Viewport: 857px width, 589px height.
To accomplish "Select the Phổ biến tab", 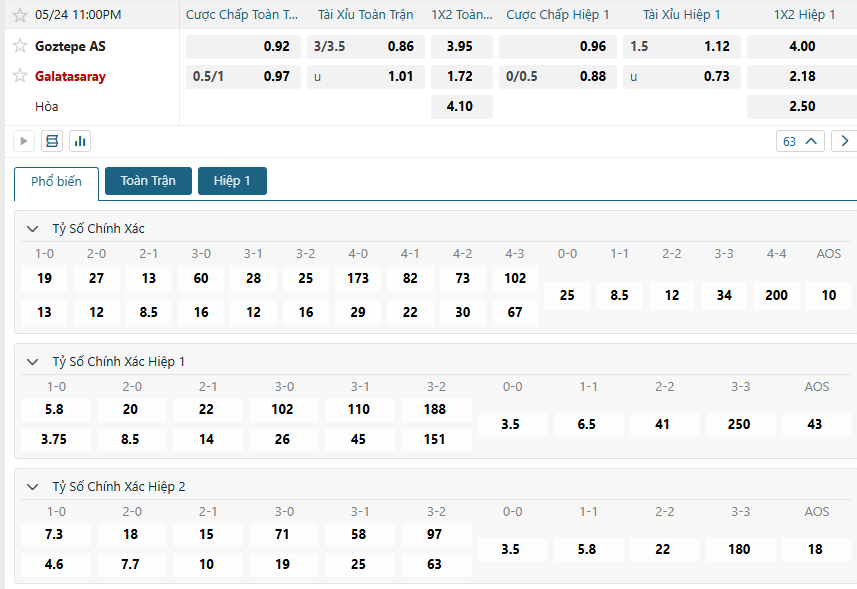I will coord(56,182).
